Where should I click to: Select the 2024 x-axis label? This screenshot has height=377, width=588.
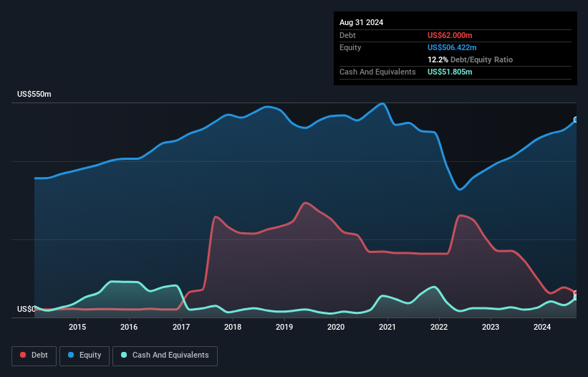542,328
